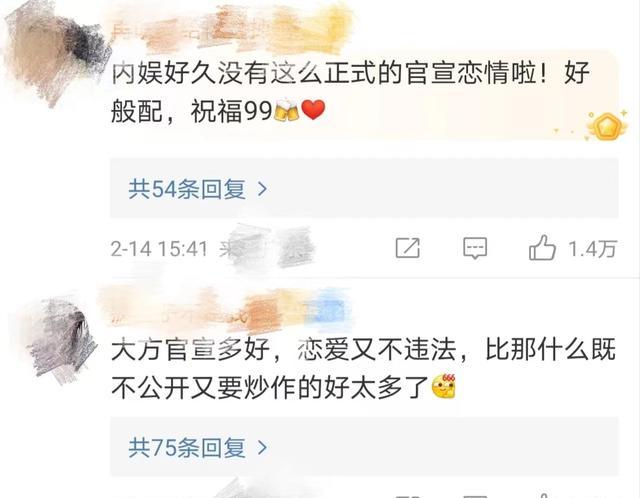Open the reply bubble icon on first comment
The width and height of the screenshot is (640, 498).
tap(475, 248)
